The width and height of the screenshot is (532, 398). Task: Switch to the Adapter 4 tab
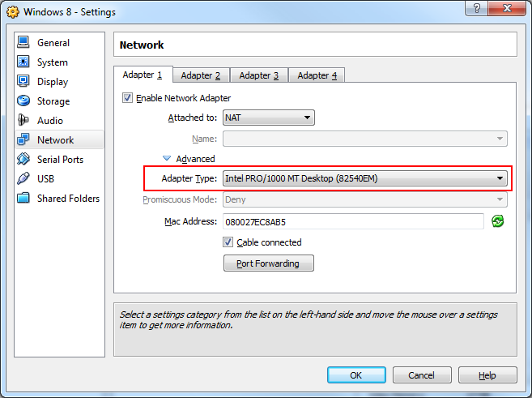pyautogui.click(x=317, y=75)
